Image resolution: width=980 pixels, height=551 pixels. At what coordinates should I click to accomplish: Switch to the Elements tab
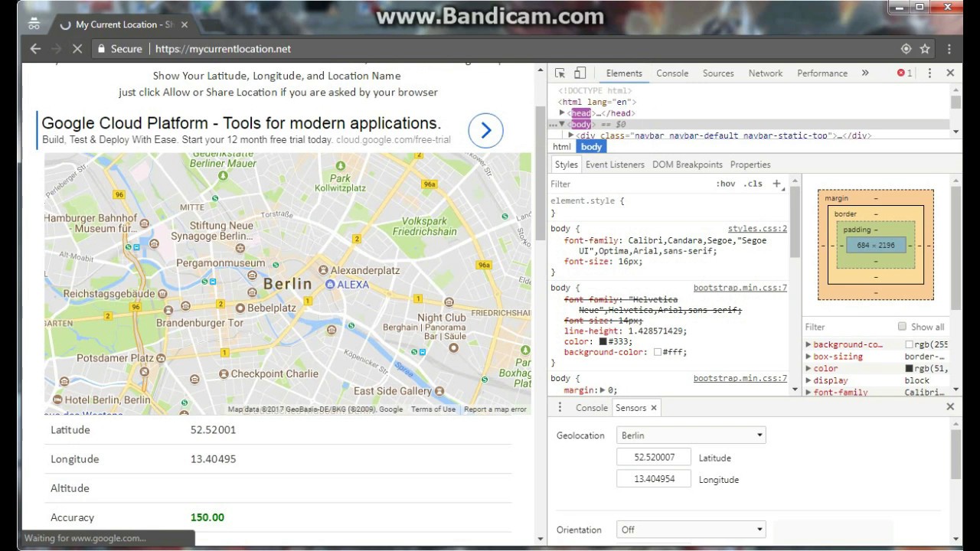[624, 73]
